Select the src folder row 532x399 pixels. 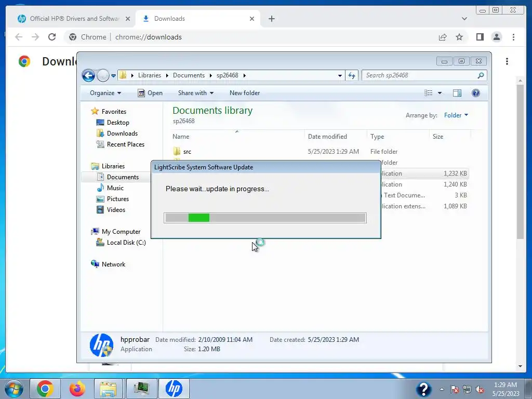pyautogui.click(x=320, y=152)
